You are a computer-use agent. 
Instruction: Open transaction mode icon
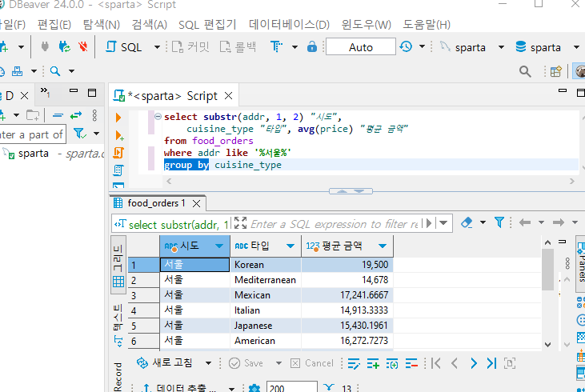coord(276,47)
